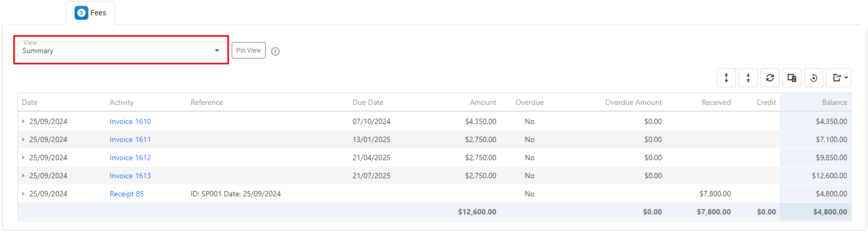The height and width of the screenshot is (240, 868).
Task: Sort by the Balance column header
Action: (834, 102)
